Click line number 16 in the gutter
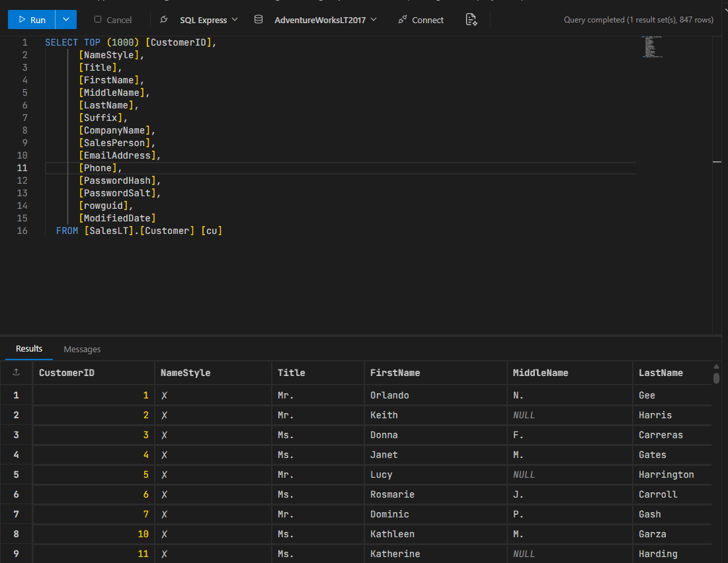The image size is (728, 563). (22, 231)
